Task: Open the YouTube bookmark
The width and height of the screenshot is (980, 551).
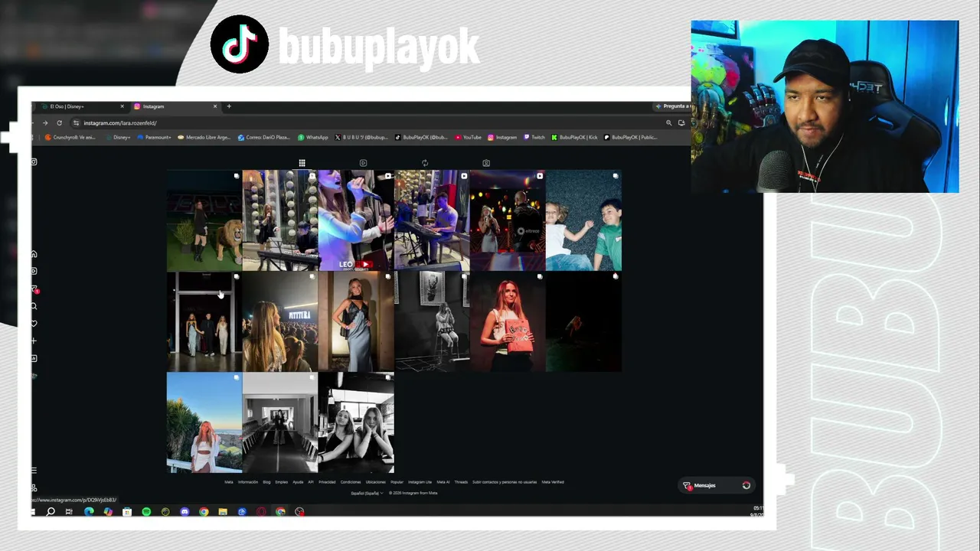Action: tap(469, 138)
